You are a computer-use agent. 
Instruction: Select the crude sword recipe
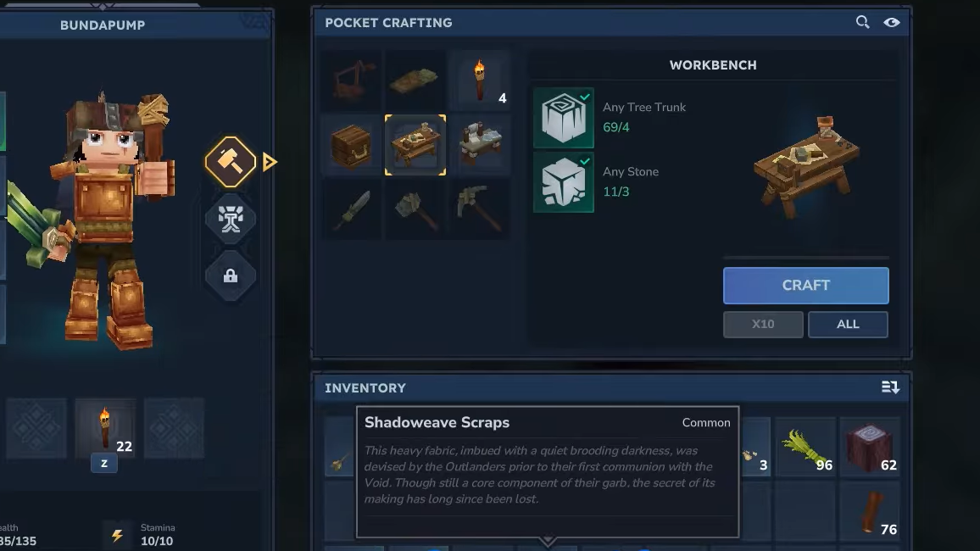coord(351,209)
